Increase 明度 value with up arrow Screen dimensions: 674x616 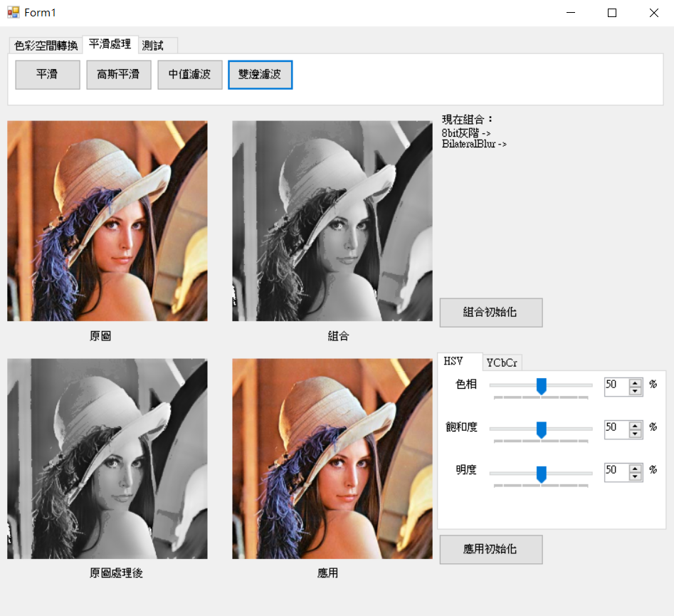[636, 469]
